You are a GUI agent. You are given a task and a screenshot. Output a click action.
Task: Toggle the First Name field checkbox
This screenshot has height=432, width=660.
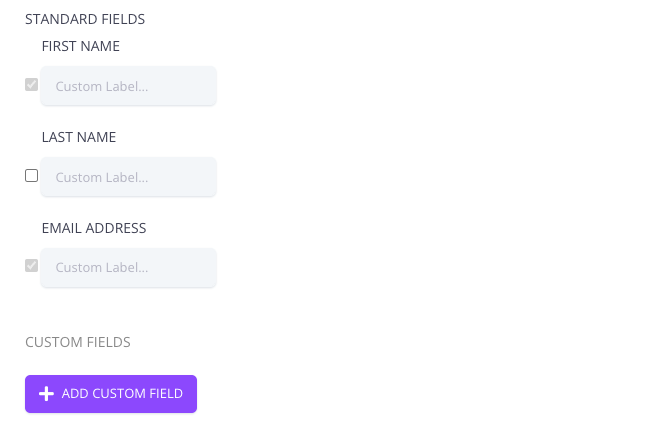(32, 85)
